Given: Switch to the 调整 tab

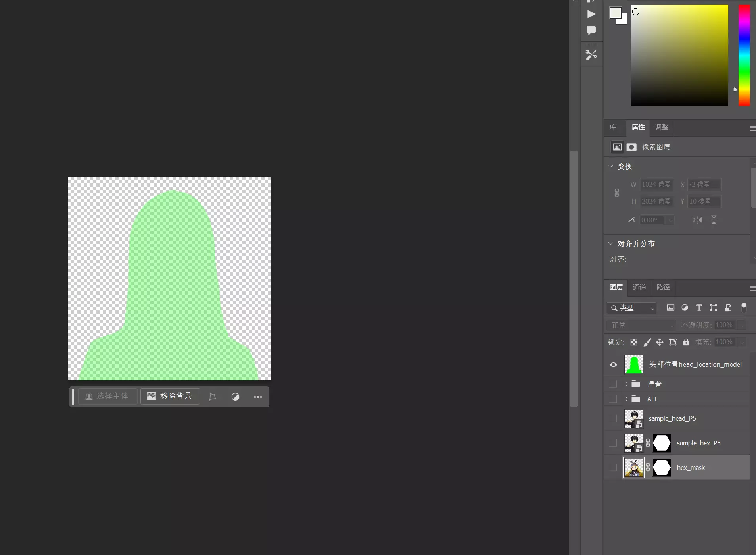Looking at the screenshot, I should point(661,127).
